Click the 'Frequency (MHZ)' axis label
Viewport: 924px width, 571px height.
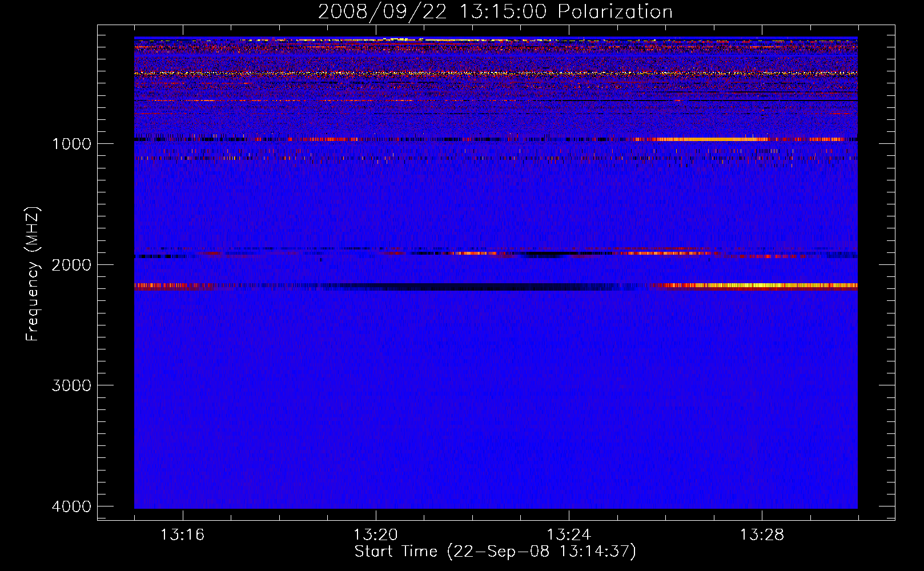click(33, 274)
